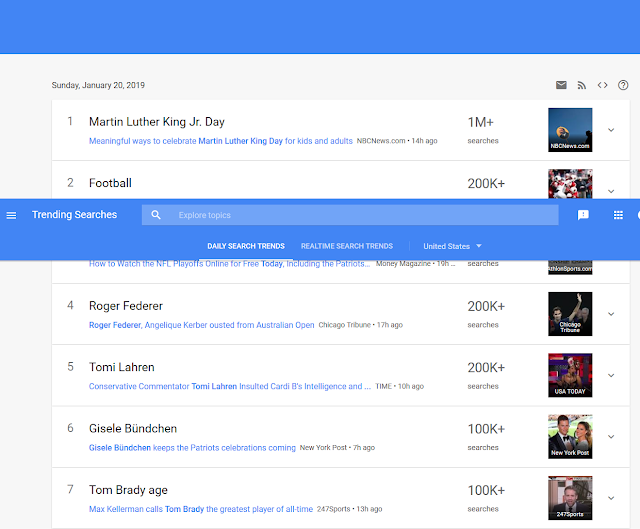Open the Google apps grid
Viewport: 640px width, 529px height.
(618, 215)
